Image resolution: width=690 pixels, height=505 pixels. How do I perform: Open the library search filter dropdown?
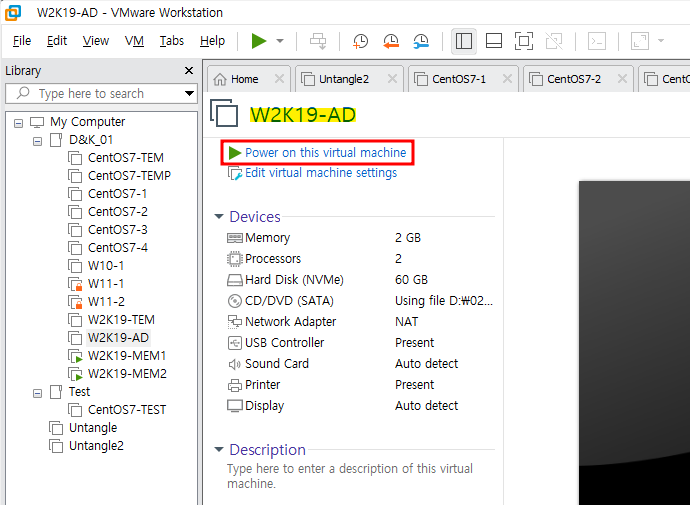coord(189,93)
